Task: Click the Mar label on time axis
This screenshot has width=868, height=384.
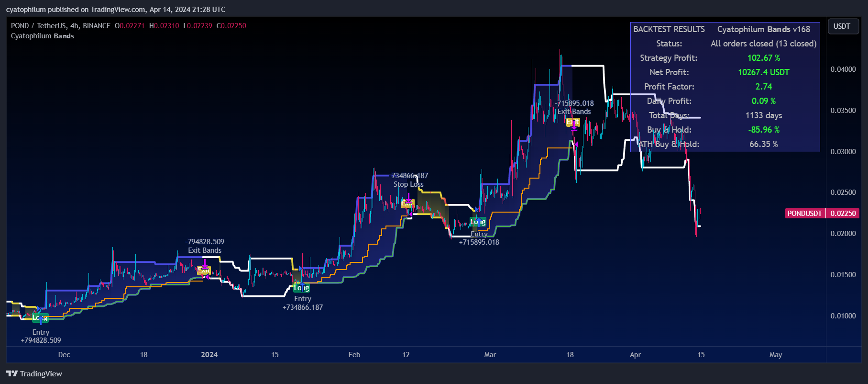Action: click(490, 355)
